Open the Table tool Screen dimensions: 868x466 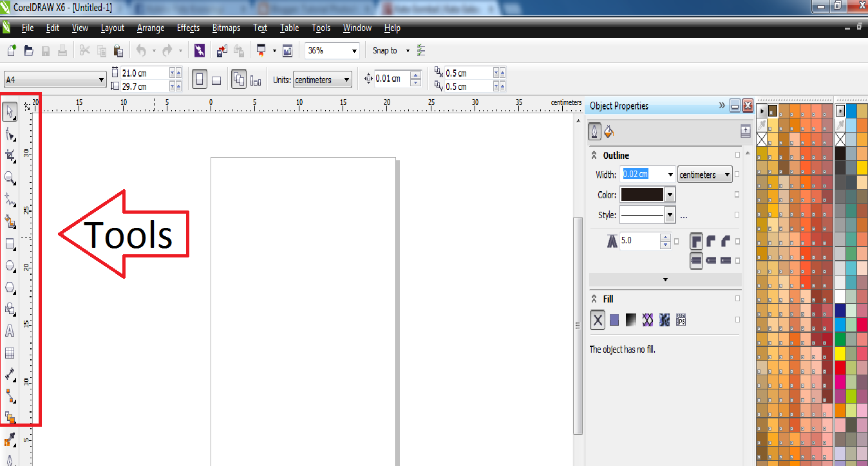click(x=10, y=353)
